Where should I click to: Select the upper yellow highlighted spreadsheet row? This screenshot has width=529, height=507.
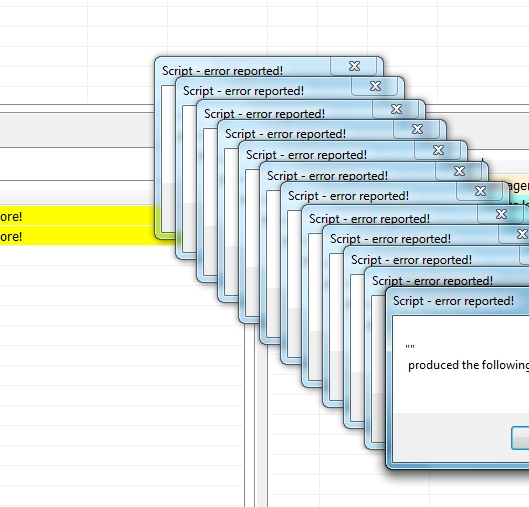(77, 216)
